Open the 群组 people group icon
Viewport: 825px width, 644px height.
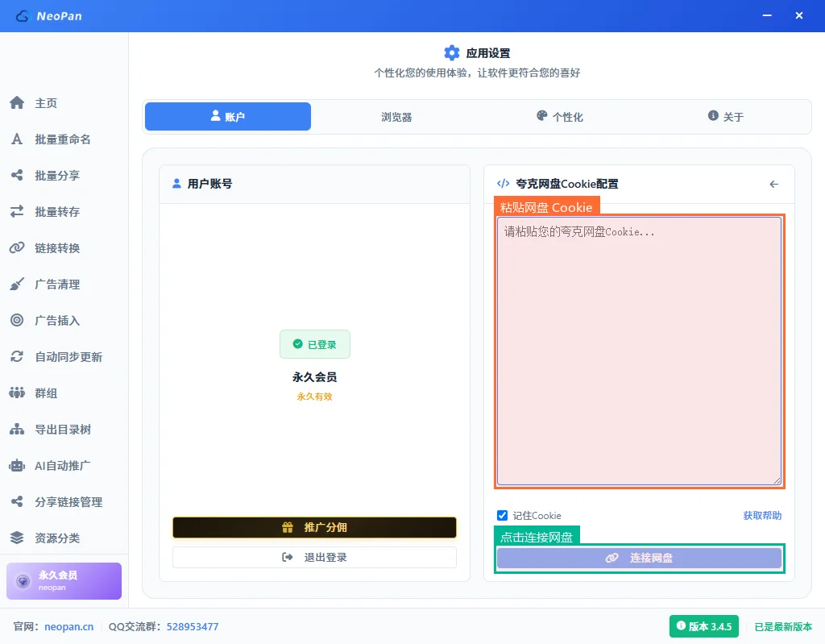(x=17, y=393)
